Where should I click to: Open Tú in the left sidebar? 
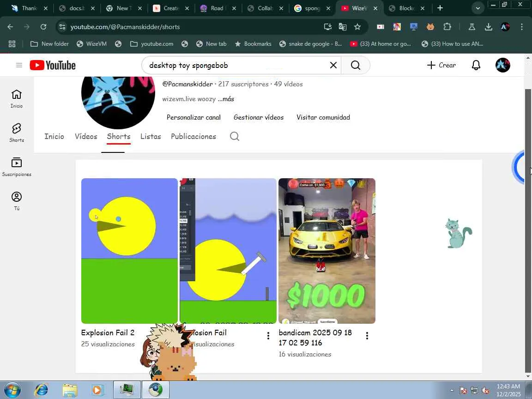click(16, 201)
